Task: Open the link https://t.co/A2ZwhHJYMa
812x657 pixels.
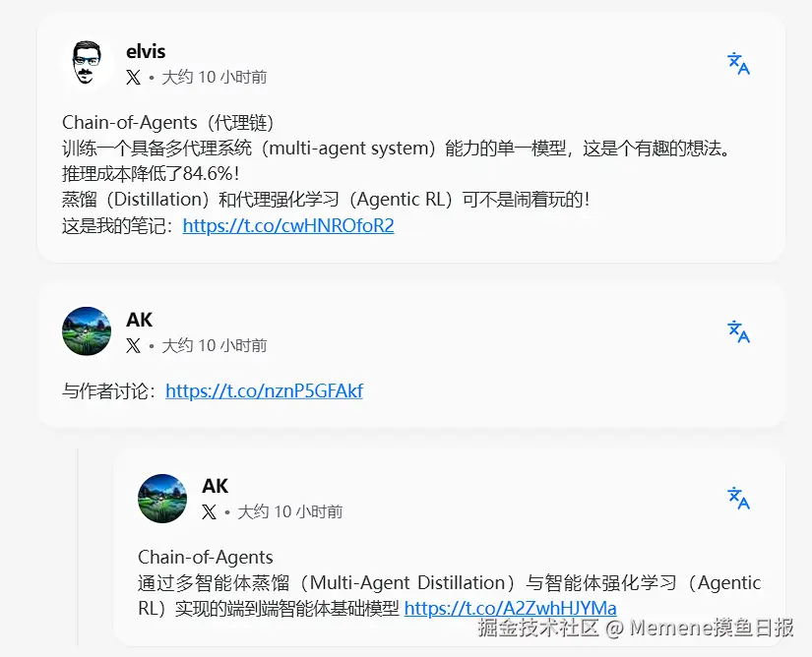Action: coord(510,608)
